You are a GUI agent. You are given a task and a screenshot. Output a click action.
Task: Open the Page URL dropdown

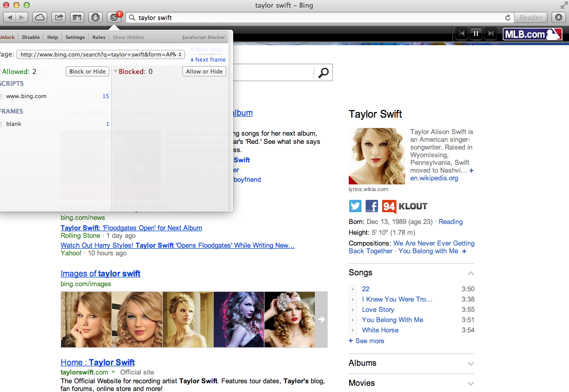click(101, 54)
